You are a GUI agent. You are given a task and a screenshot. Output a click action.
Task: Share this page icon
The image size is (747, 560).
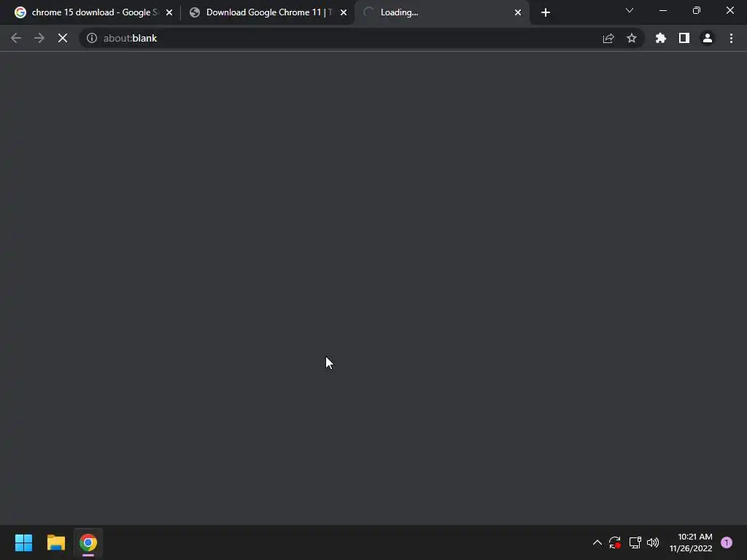pyautogui.click(x=608, y=38)
